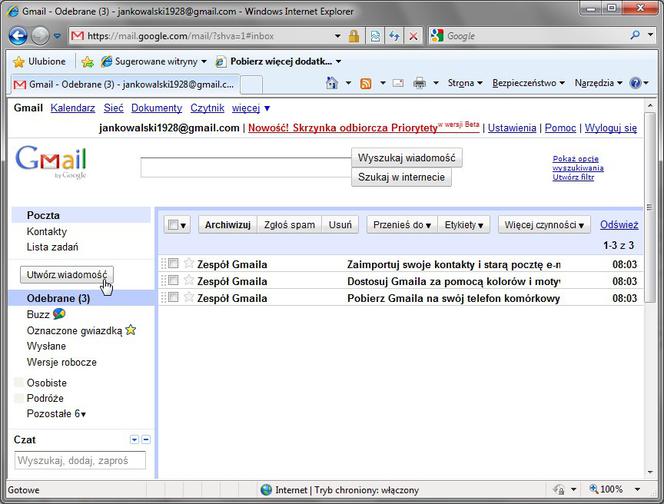Tick the select-all messages checkbox
This screenshot has width=664, height=504.
173,224
